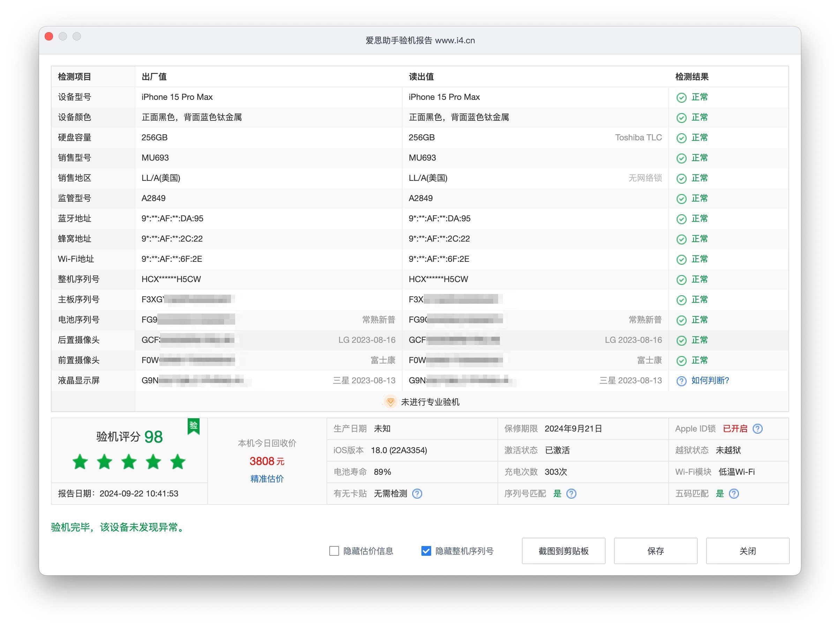The height and width of the screenshot is (627, 840).
Task: Click the fifth green rating star
Action: [178, 462]
